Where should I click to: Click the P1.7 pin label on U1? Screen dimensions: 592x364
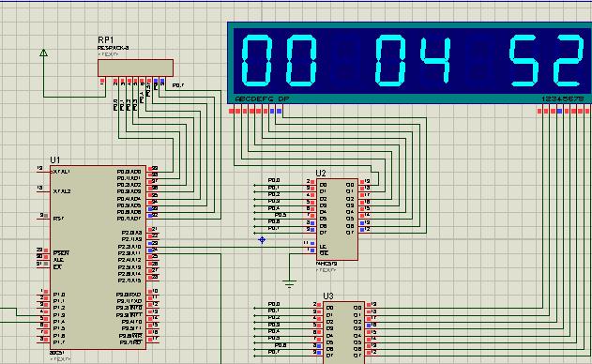pyautogui.click(x=59, y=342)
